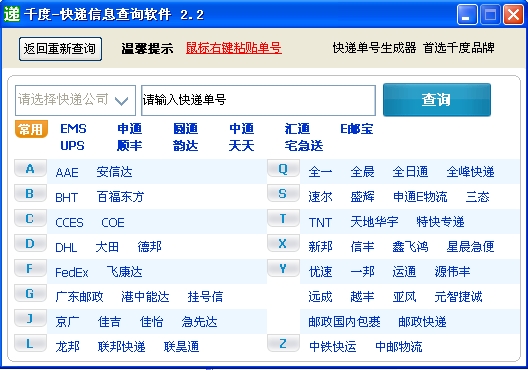
Task: Click the letter L index button
Action: coord(30,343)
